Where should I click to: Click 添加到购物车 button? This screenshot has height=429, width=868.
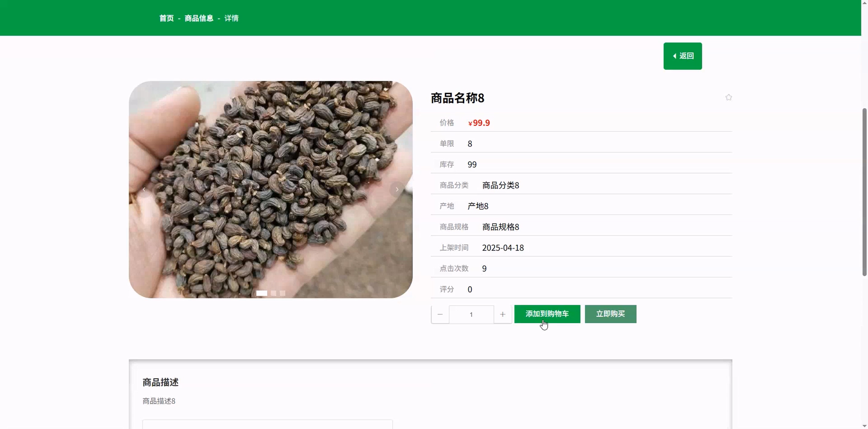pos(547,314)
